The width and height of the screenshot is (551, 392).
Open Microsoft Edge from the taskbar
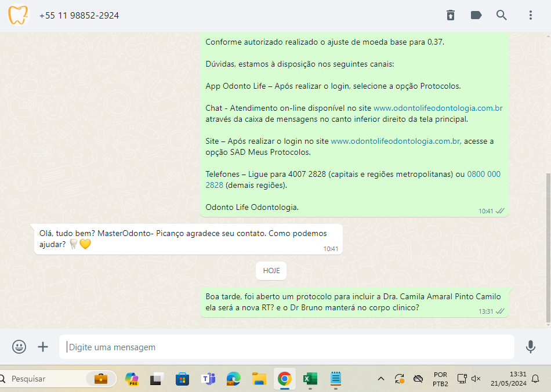(x=233, y=379)
